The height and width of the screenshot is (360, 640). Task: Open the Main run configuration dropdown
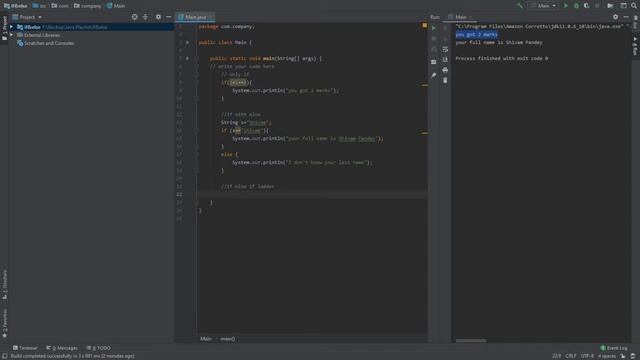[x=543, y=6]
